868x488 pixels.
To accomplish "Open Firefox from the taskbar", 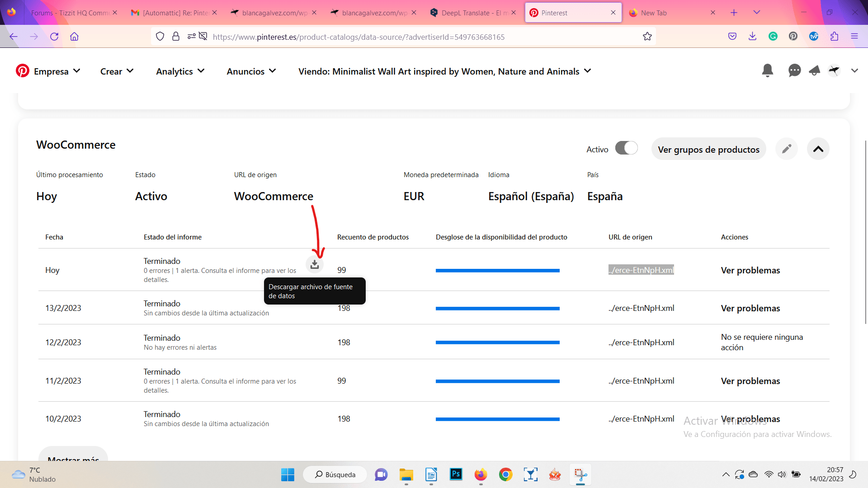I will [x=481, y=474].
